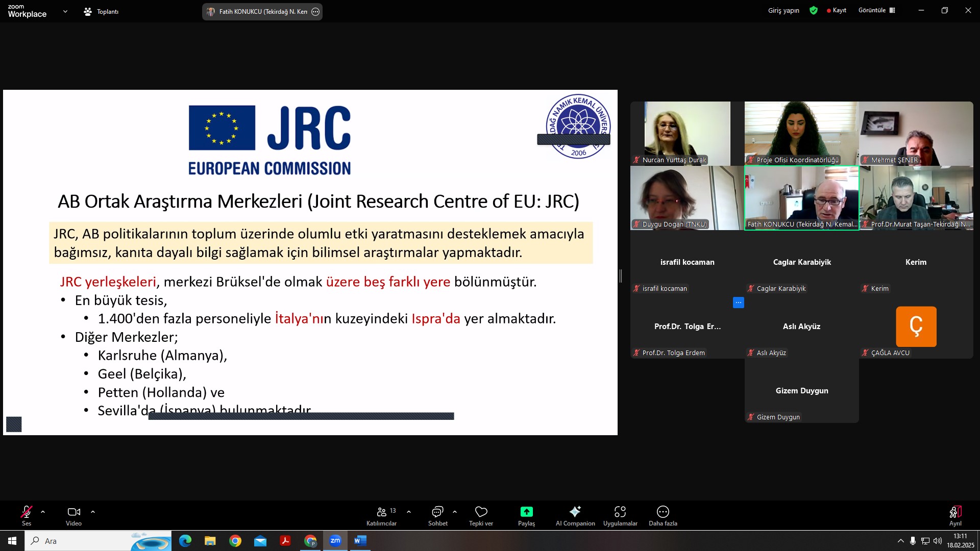Expand participants options arrow
This screenshot has height=551, width=980.
(x=409, y=511)
